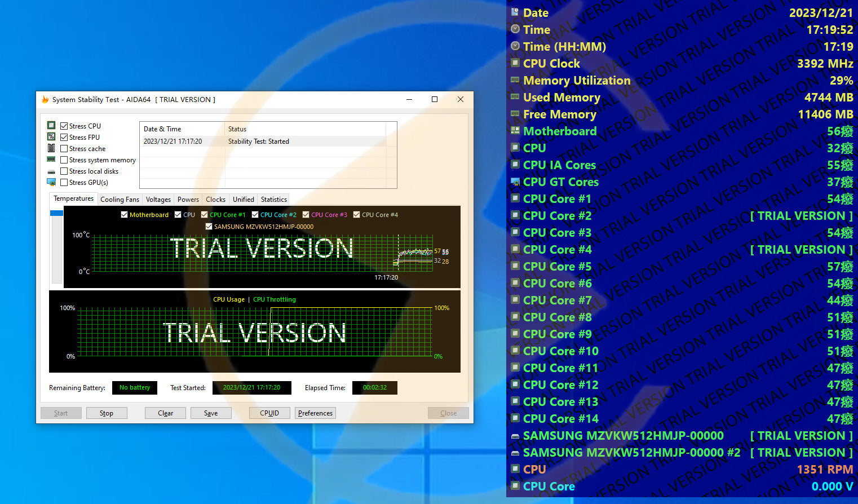Switch to the Cooling Fans tab

click(x=120, y=200)
